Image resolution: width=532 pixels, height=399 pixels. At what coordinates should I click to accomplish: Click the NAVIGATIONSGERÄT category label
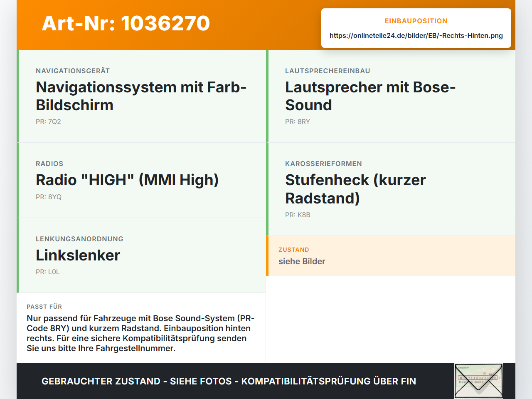73,71
